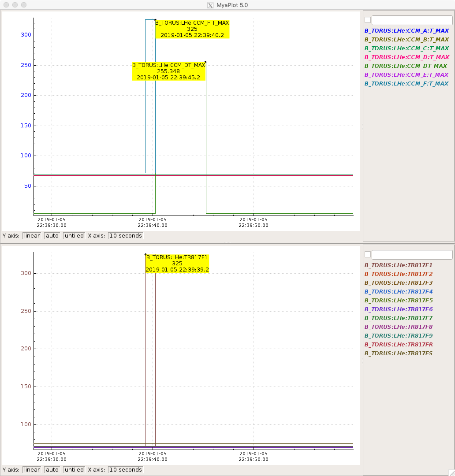Click bottom plot's auto Y axis button
The image size is (455, 476).
click(52, 470)
